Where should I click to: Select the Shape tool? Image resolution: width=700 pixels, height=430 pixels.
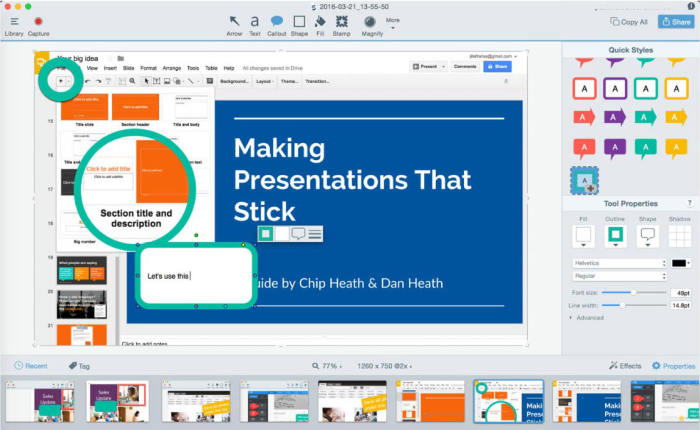tap(299, 26)
